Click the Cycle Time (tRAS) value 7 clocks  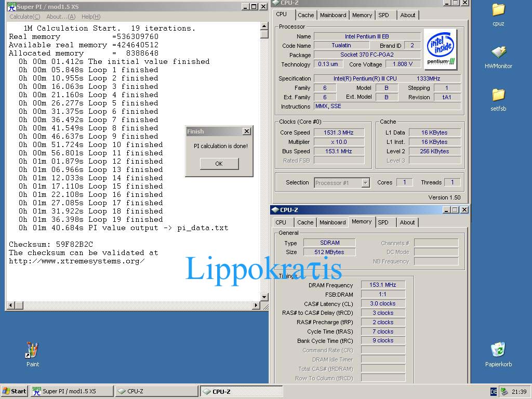[383, 331]
